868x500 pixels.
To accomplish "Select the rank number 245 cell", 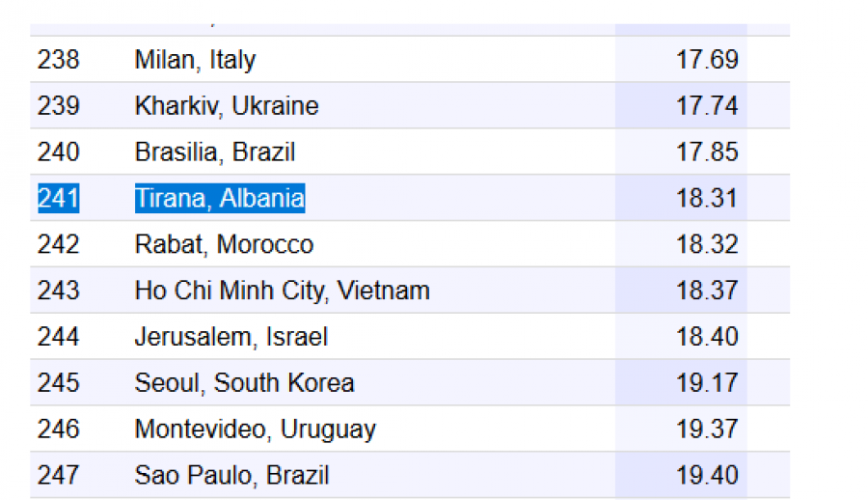I will click(x=58, y=383).
